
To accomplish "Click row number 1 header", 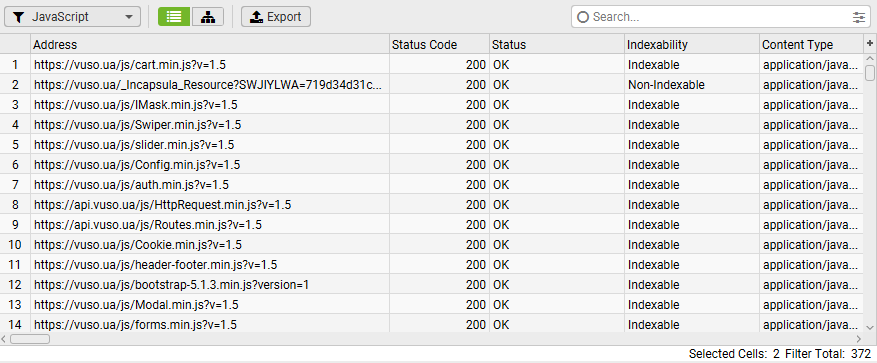I will point(15,65).
